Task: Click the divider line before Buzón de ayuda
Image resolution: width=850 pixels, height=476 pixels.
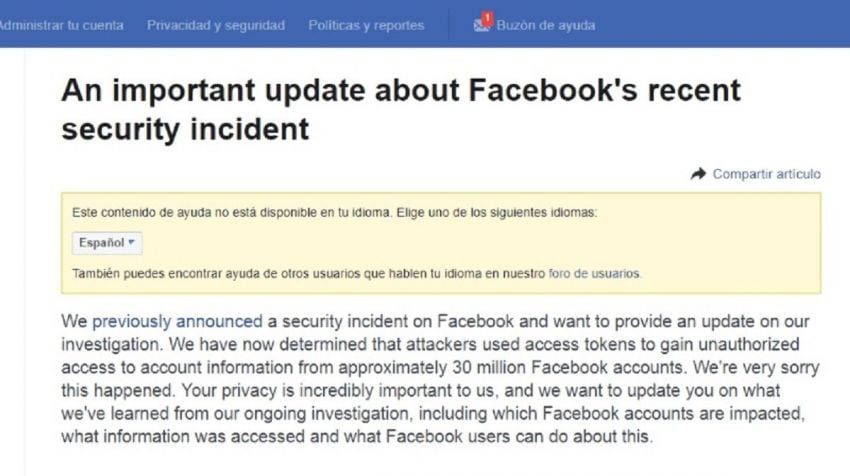Action: coord(449,25)
